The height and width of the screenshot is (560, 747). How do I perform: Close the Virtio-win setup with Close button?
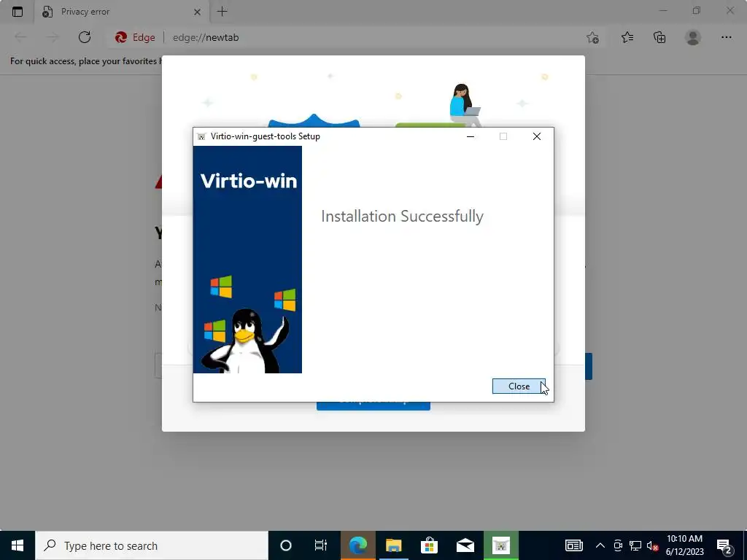[x=519, y=386]
